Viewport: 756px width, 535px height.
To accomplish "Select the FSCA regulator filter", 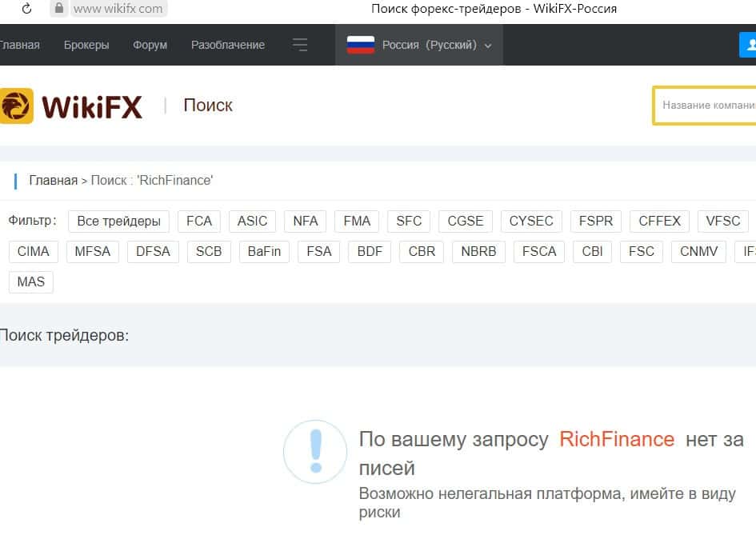I will tap(539, 252).
